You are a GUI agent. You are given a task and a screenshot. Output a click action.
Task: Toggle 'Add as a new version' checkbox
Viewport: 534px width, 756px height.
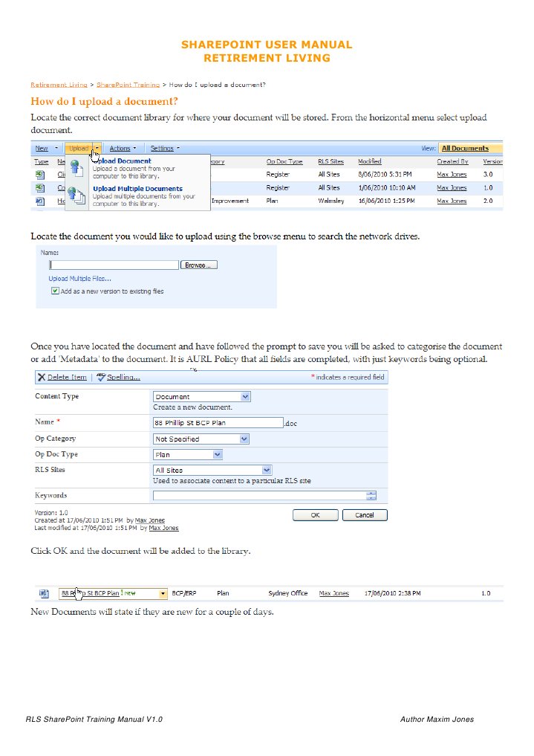click(55, 291)
